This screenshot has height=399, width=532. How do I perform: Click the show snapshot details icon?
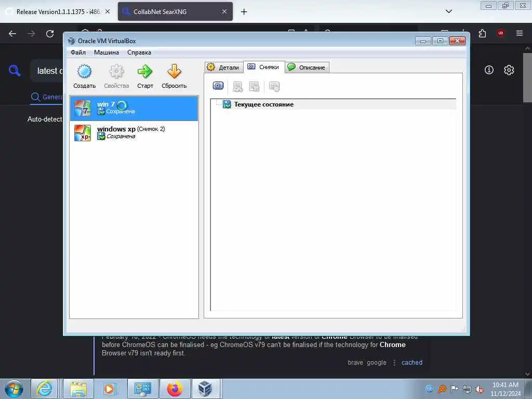coord(274,87)
